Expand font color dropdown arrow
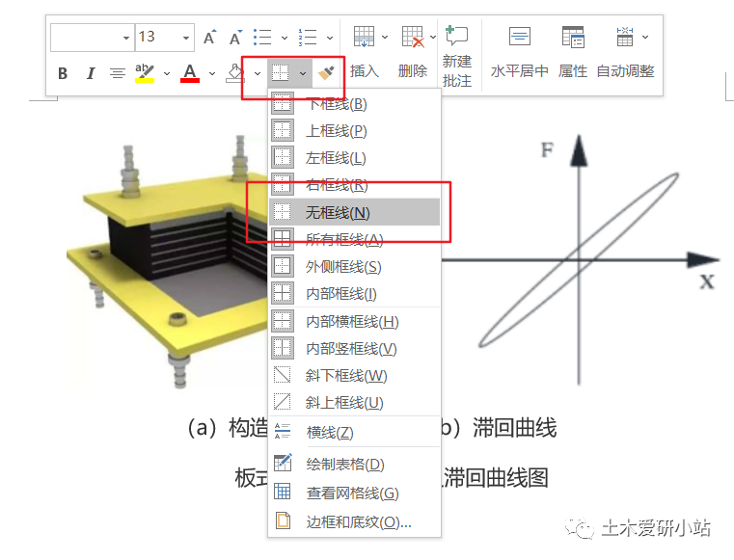Viewport: 734px width, 560px height. coord(212,73)
